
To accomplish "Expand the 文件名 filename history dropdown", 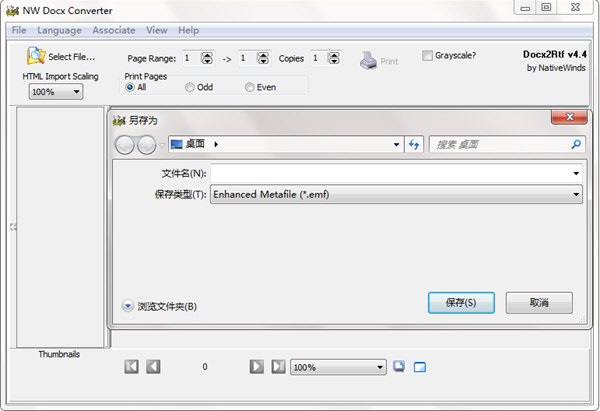I will pos(576,173).
